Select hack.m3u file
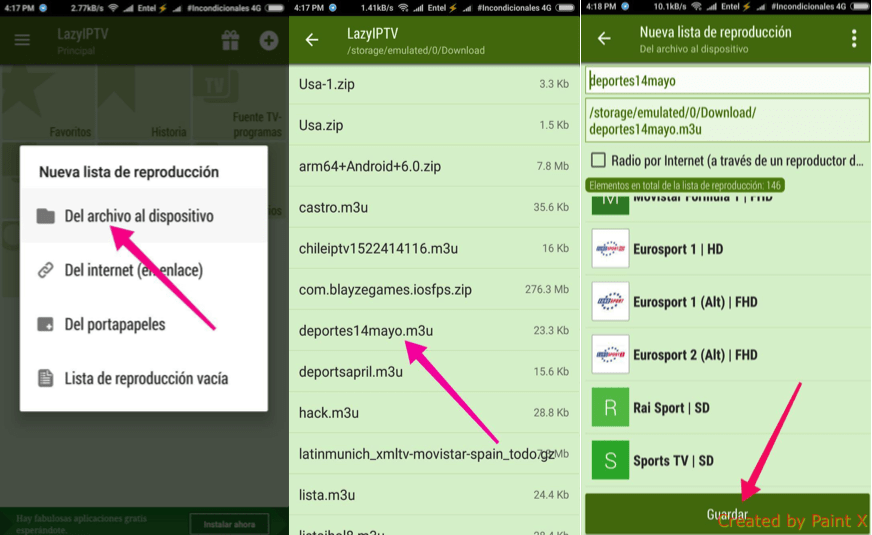Image resolution: width=872 pixels, height=535 pixels. [x=434, y=413]
